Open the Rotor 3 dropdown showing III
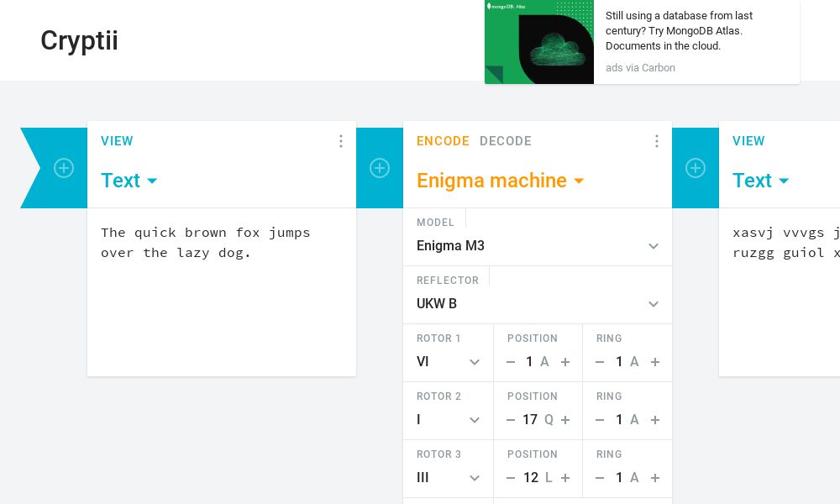The width and height of the screenshot is (840, 504). click(x=448, y=469)
